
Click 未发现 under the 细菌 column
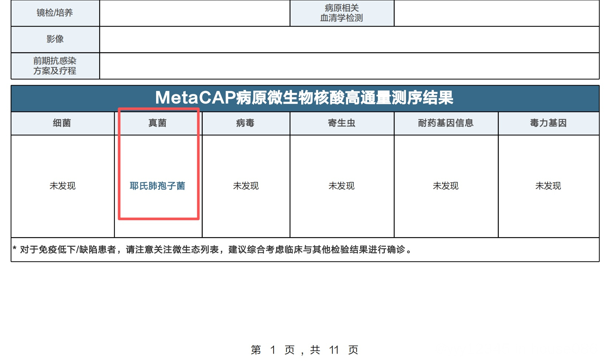63,186
